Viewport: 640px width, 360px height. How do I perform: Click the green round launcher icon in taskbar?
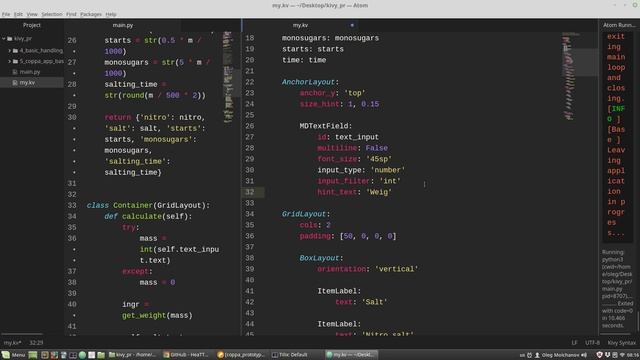point(82,355)
